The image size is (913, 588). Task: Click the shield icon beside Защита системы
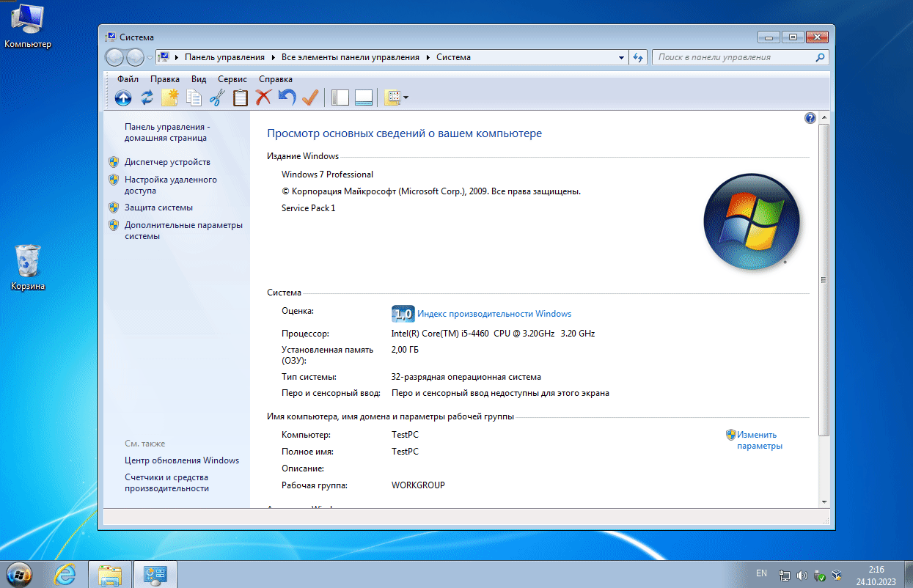pos(114,207)
